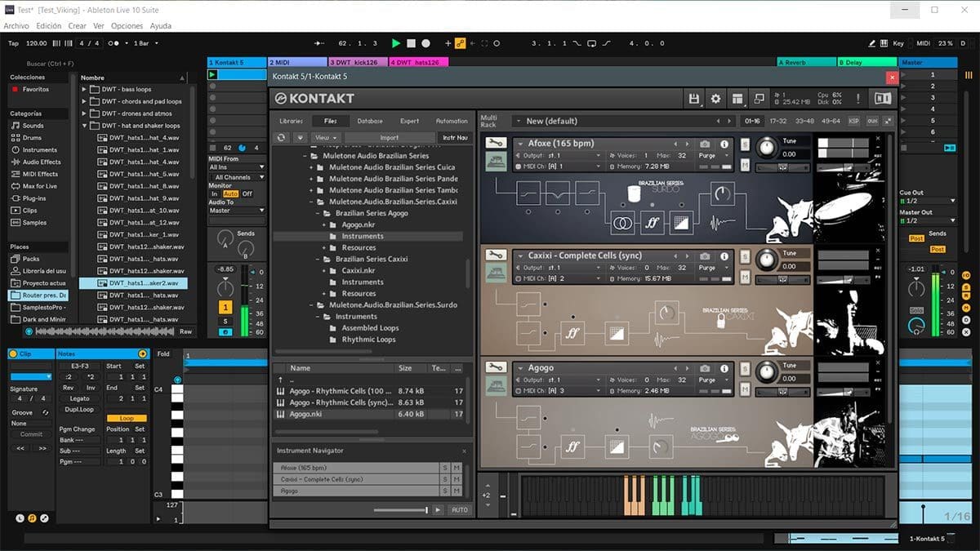980x551 pixels.
Task: Open Caxixi instrument edit wrench
Action: 495,256
